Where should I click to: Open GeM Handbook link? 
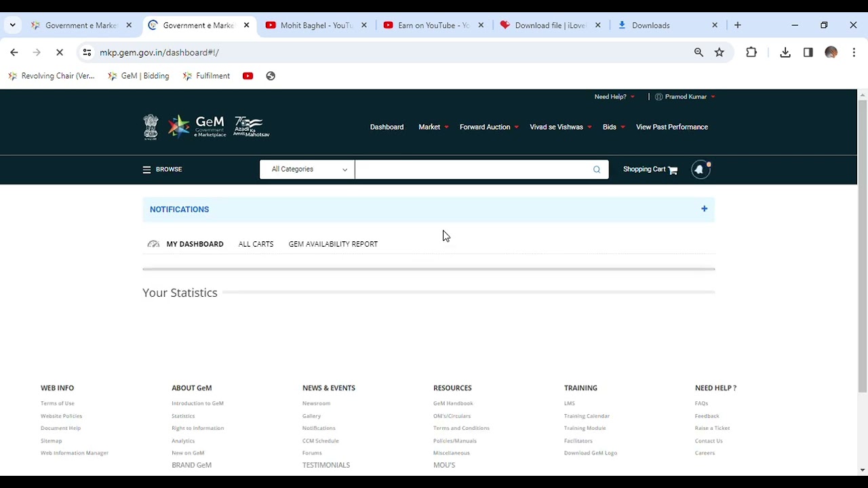click(x=453, y=403)
